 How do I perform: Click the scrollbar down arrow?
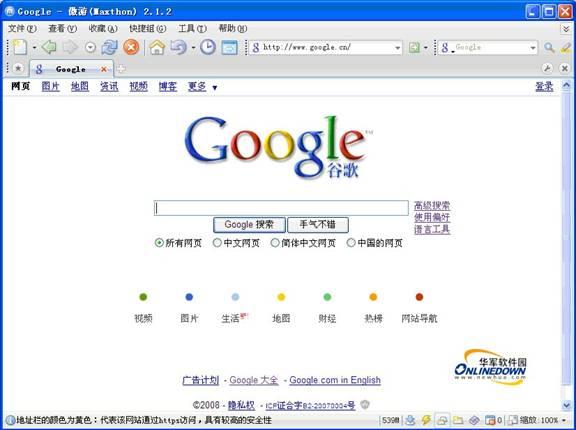coord(566,405)
